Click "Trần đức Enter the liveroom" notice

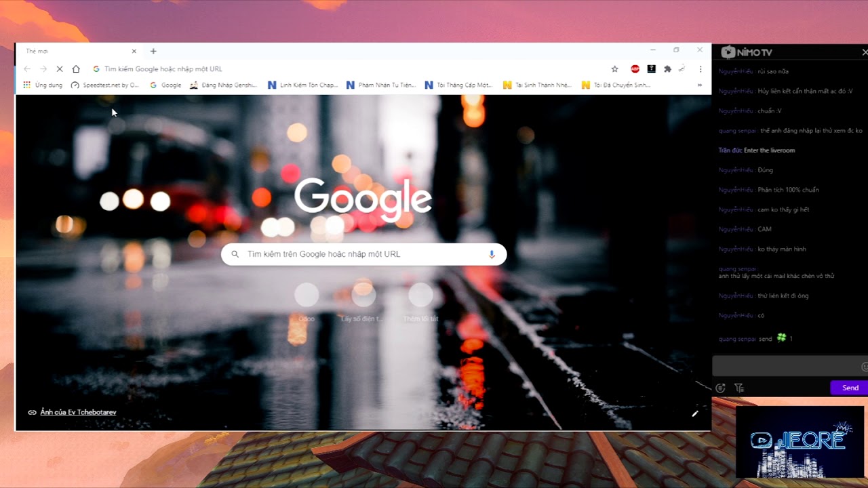pyautogui.click(x=756, y=150)
